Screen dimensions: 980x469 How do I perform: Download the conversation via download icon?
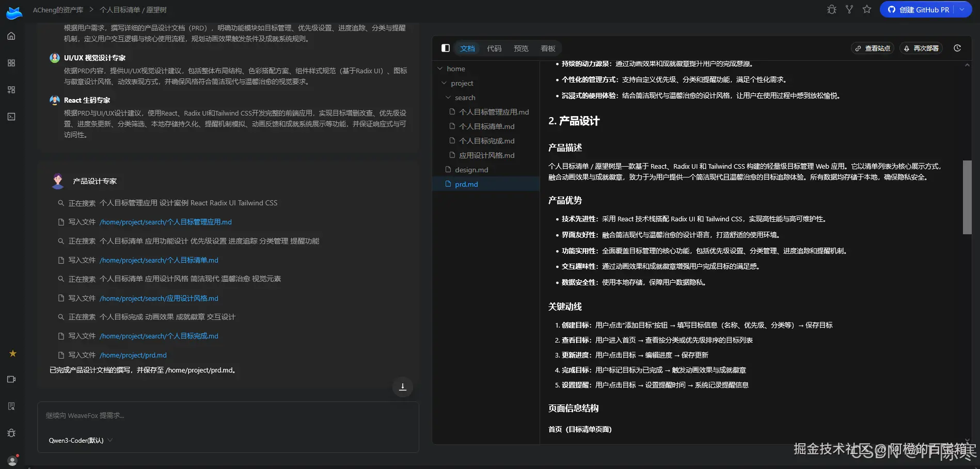click(402, 386)
